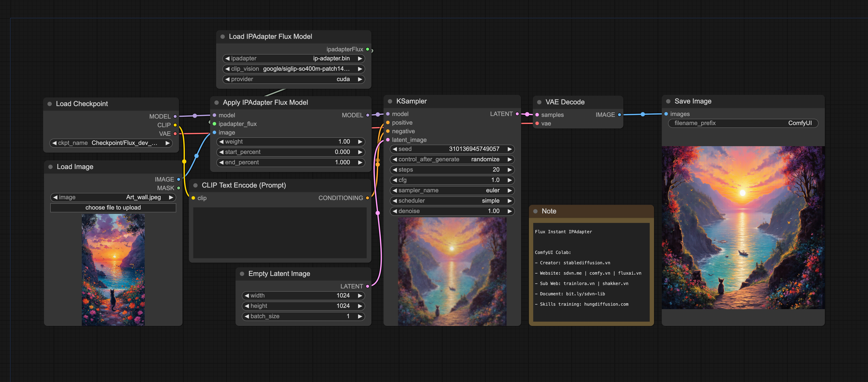Click the MODEL output socket of Load Checkpoint
The height and width of the screenshot is (382, 868).
tap(175, 117)
